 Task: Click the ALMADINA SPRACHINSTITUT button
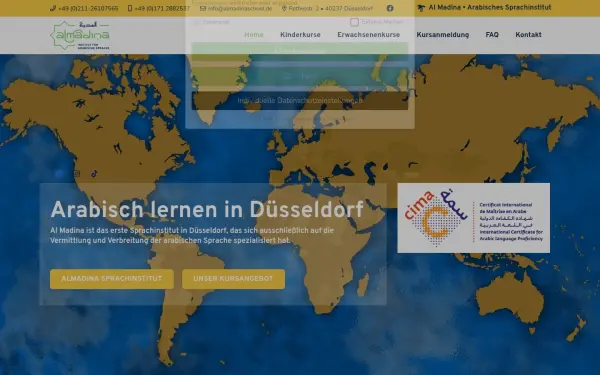click(x=112, y=279)
